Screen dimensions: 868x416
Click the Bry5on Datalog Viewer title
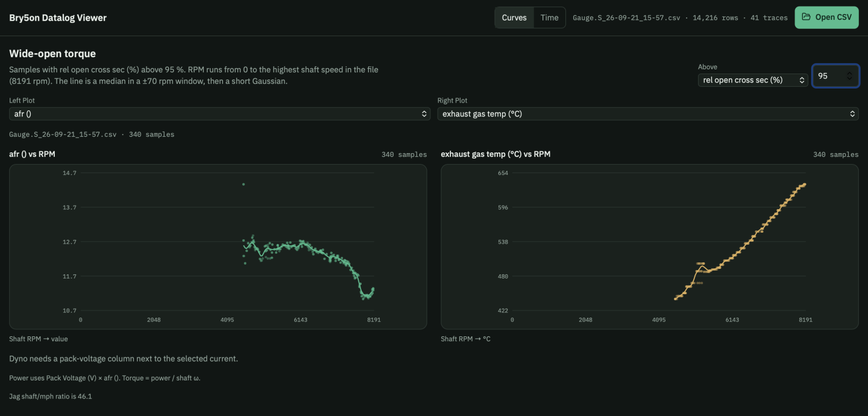coord(58,17)
